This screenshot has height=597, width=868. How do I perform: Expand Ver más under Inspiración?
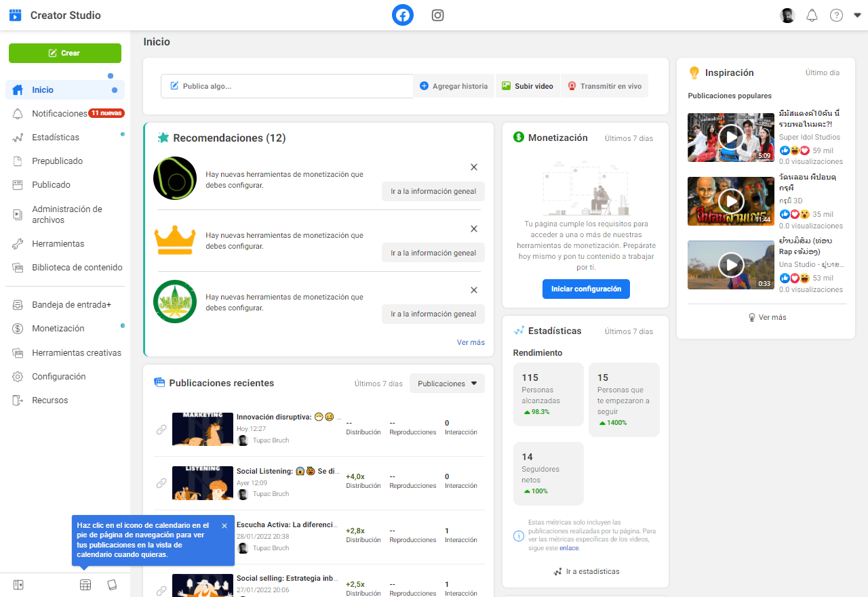pyautogui.click(x=767, y=317)
